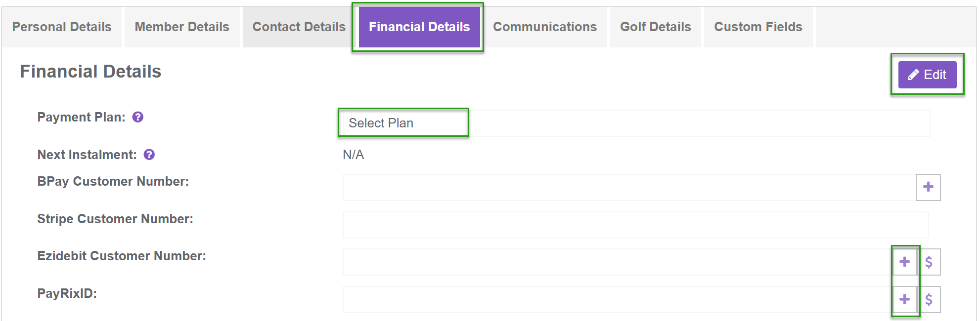Click the plus icon in PayRixID row
The height and width of the screenshot is (321, 980).
tap(904, 299)
